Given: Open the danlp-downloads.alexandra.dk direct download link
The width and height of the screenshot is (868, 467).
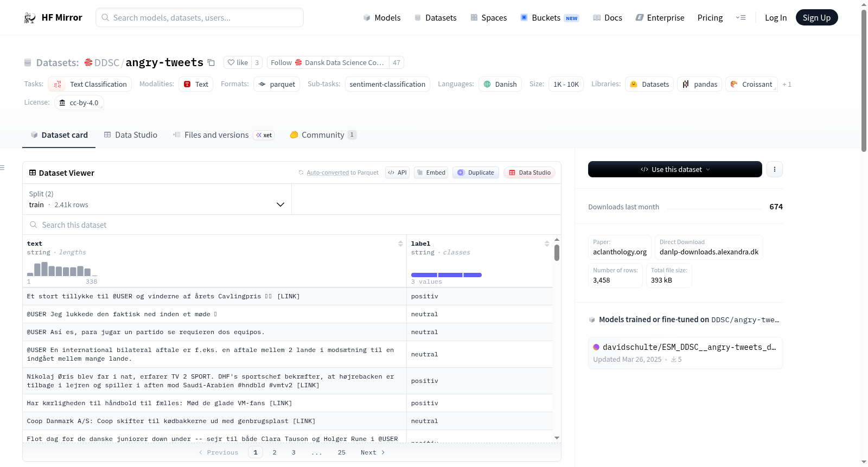Looking at the screenshot, I should pos(709,247).
